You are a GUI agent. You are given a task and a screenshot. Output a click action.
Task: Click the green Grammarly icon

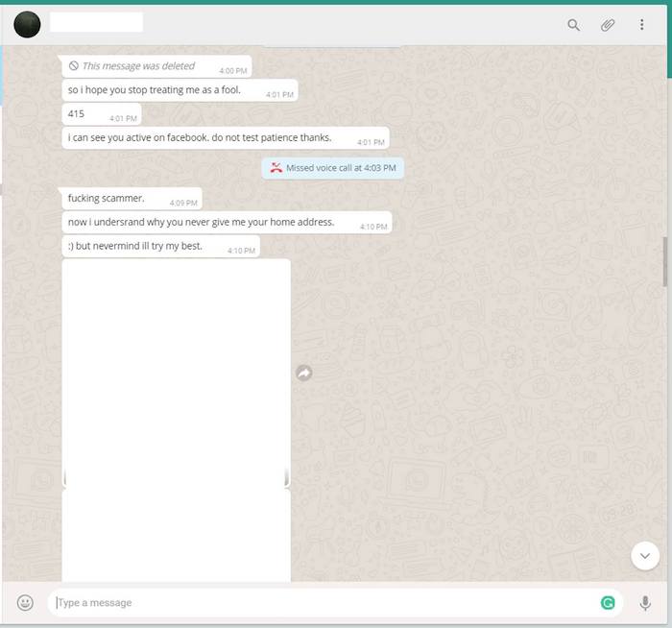pyautogui.click(x=608, y=603)
